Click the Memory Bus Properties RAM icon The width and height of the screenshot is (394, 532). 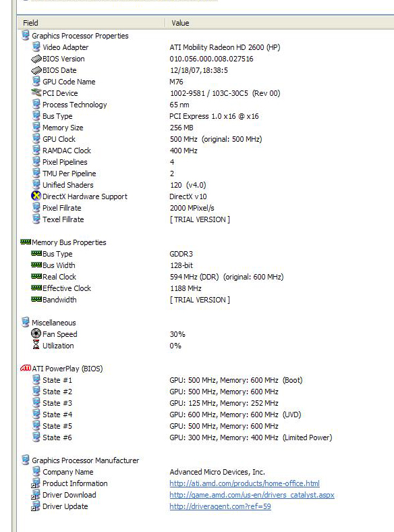coord(26,242)
